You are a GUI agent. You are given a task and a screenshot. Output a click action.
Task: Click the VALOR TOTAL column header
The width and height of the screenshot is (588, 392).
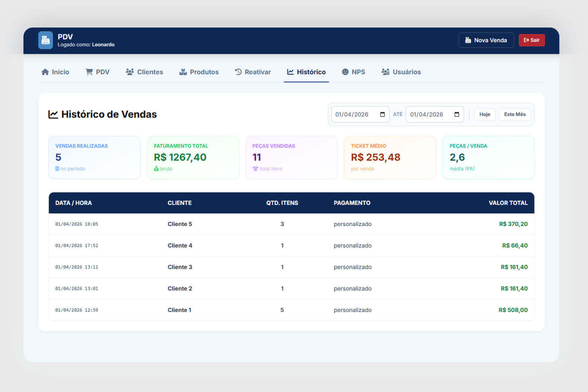click(508, 203)
